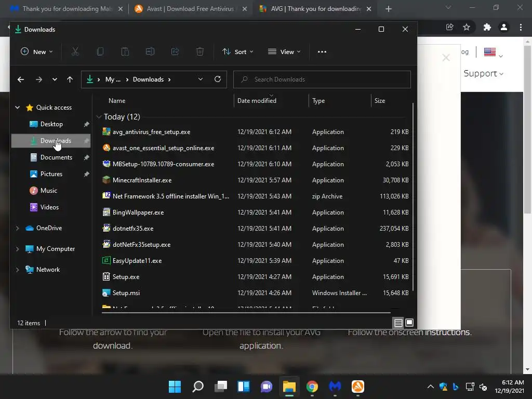Click the Search Downloads field
Image resolution: width=532 pixels, height=399 pixels.
[x=322, y=79]
